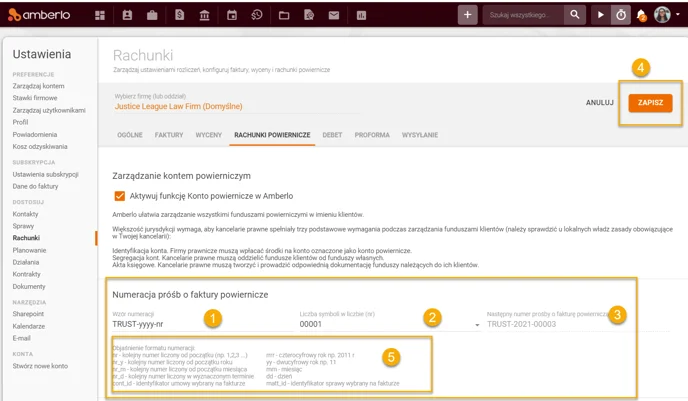688x401 pixels.
Task: Open 'Stawki firmowe' in sidebar
Action: click(x=35, y=98)
